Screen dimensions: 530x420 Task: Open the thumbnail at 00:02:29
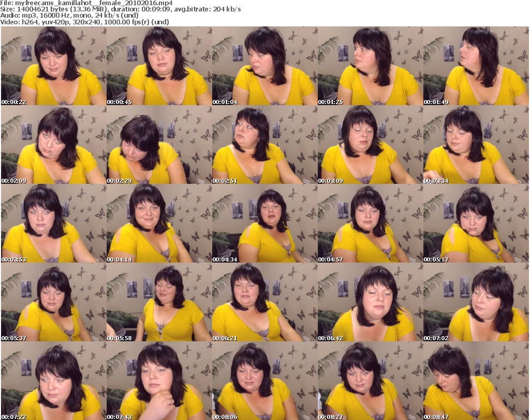tap(159, 144)
